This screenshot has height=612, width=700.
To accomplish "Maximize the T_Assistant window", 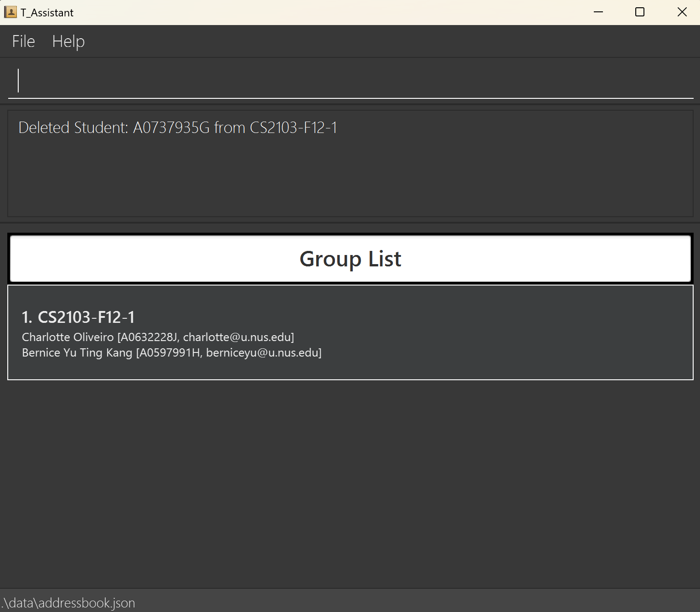I will [640, 12].
